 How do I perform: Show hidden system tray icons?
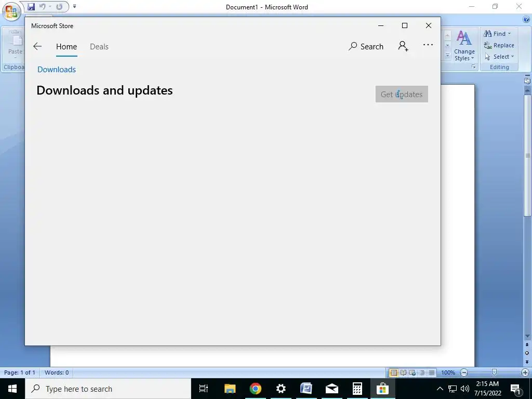[x=440, y=389]
